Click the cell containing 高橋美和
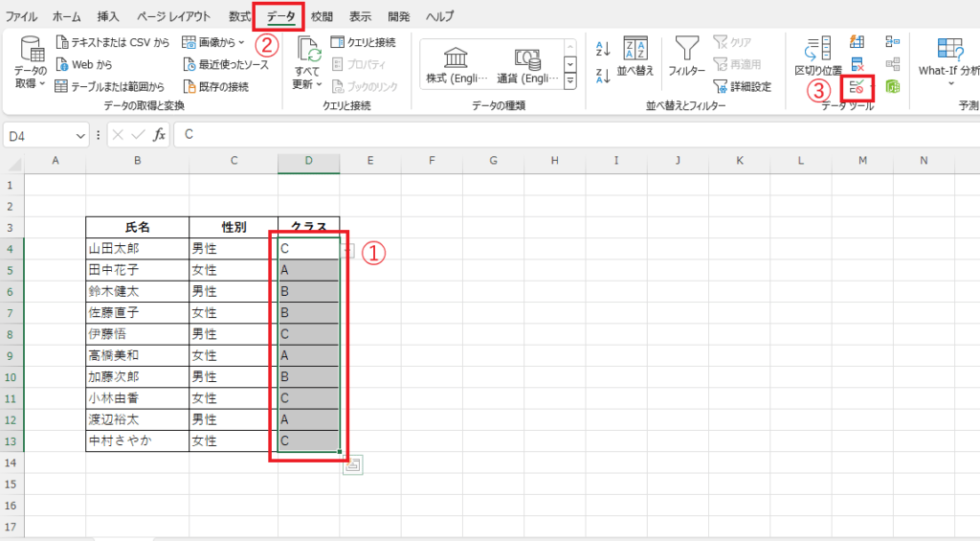 138,355
